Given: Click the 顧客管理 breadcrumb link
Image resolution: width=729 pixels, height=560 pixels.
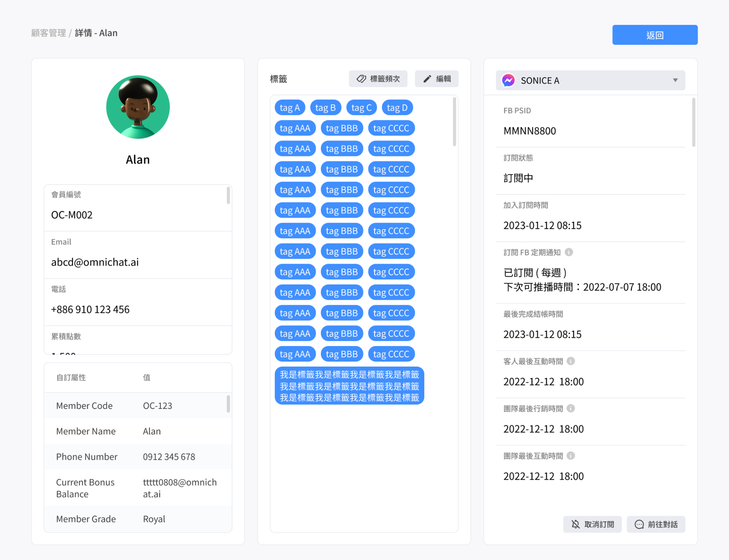Looking at the screenshot, I should tap(48, 33).
